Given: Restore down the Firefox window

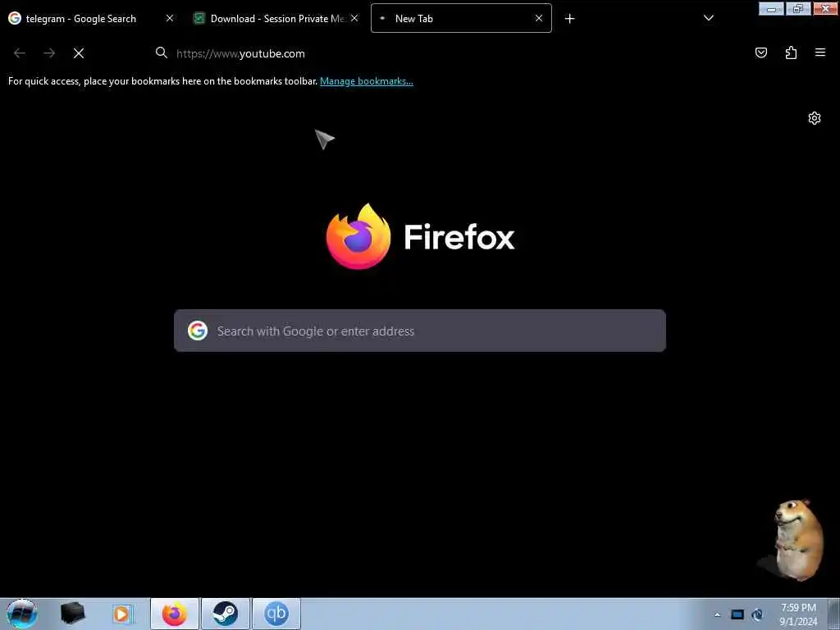Looking at the screenshot, I should click(798, 8).
